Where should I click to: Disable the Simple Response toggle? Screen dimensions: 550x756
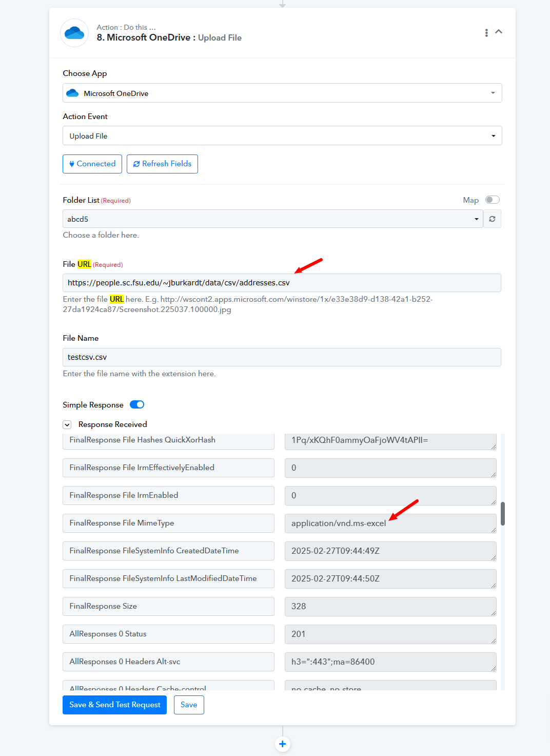tap(137, 404)
